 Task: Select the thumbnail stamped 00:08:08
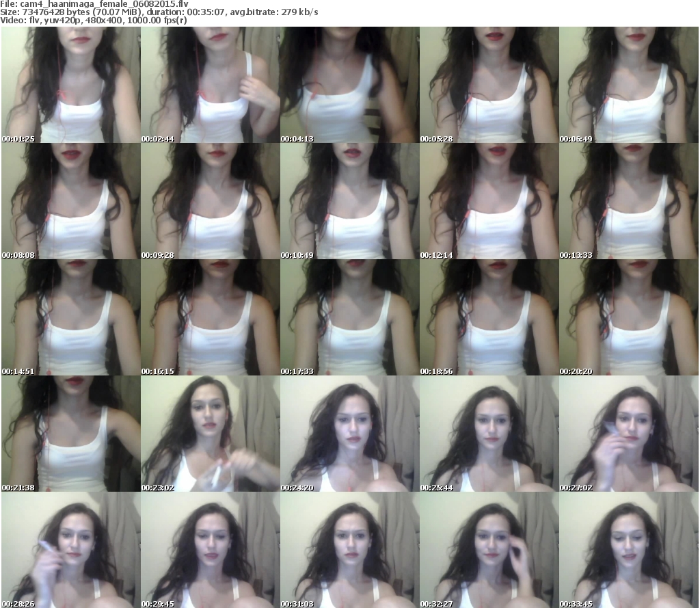[71, 201]
